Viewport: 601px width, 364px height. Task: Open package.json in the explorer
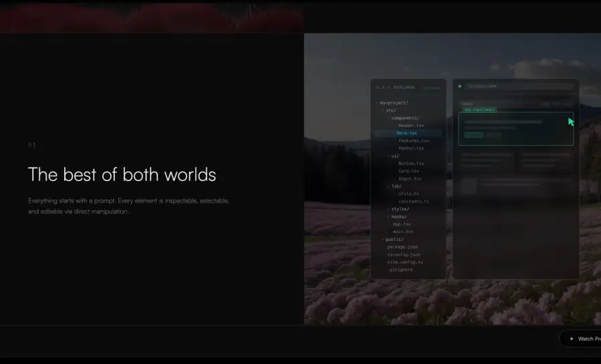pos(402,247)
